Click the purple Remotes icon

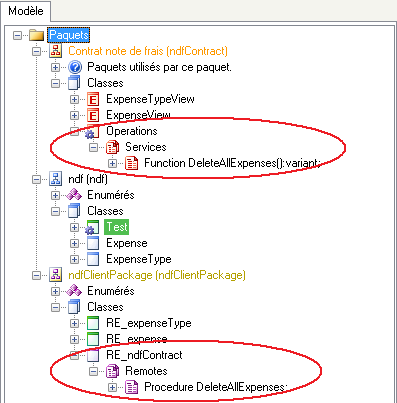coord(112,371)
